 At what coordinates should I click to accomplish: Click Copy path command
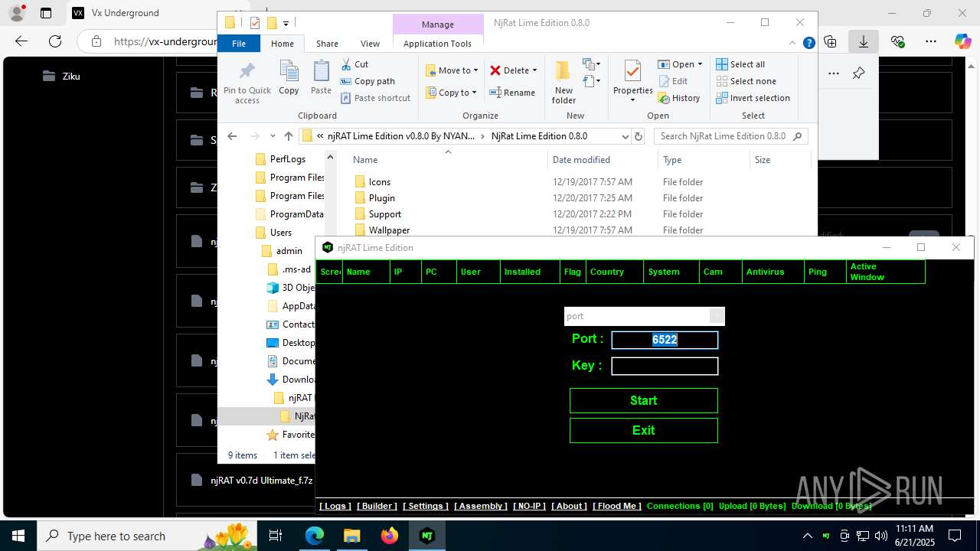pos(367,81)
